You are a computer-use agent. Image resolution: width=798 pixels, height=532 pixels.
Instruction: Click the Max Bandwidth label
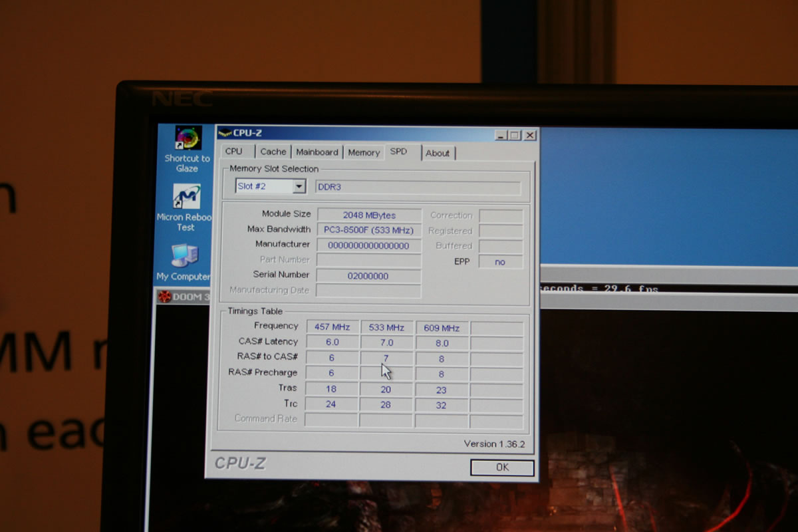(x=279, y=229)
